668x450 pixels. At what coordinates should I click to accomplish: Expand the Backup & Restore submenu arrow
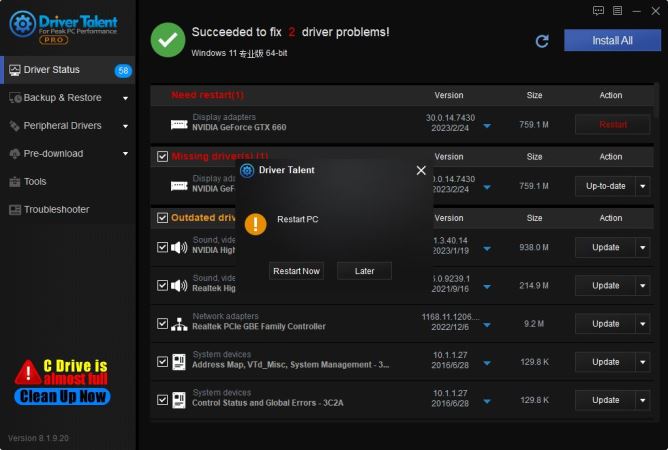(x=125, y=98)
